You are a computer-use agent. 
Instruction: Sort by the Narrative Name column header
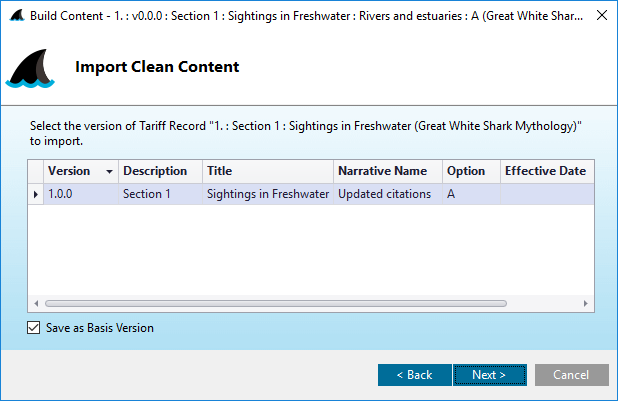[388, 171]
